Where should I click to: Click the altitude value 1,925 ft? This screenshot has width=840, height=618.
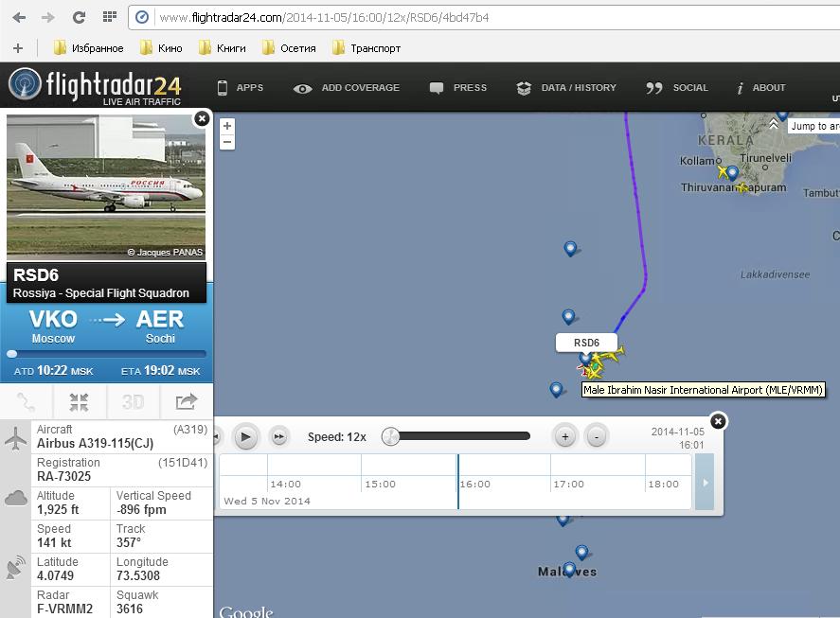tap(58, 509)
